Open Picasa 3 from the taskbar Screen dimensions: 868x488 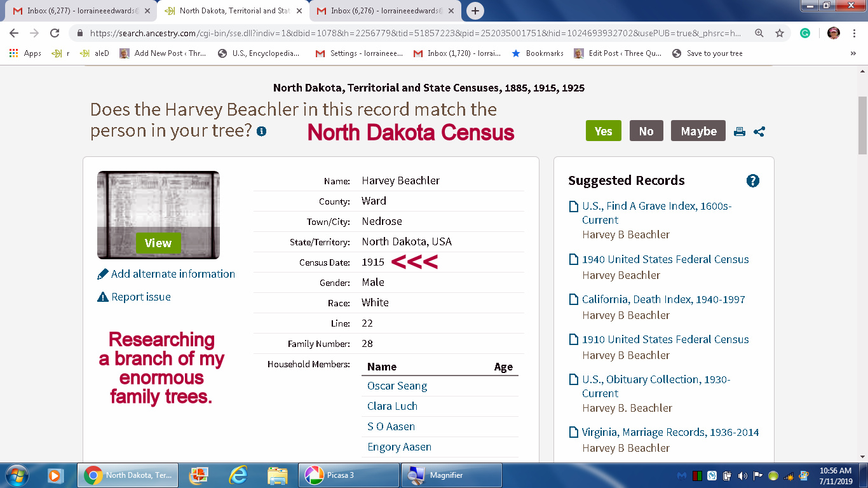tap(348, 475)
